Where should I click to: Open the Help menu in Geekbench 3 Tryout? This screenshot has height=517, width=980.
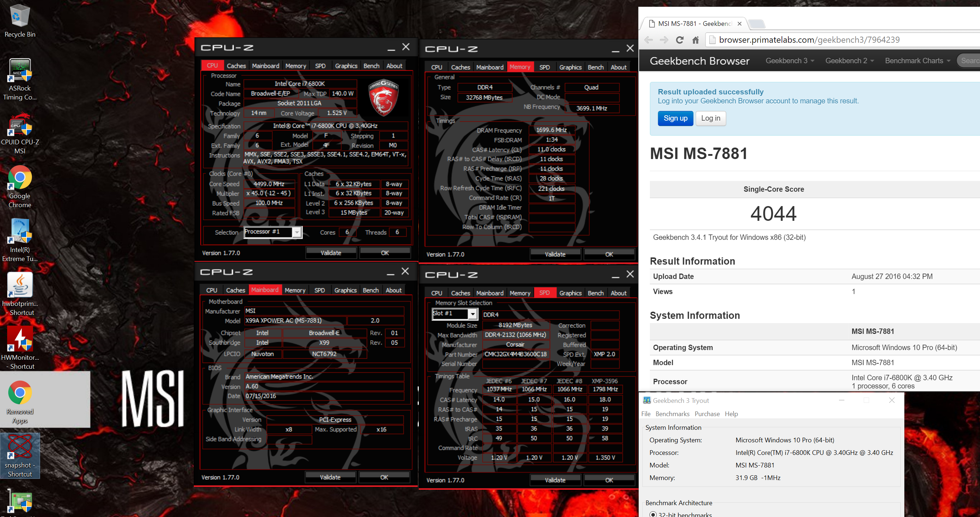pos(731,414)
